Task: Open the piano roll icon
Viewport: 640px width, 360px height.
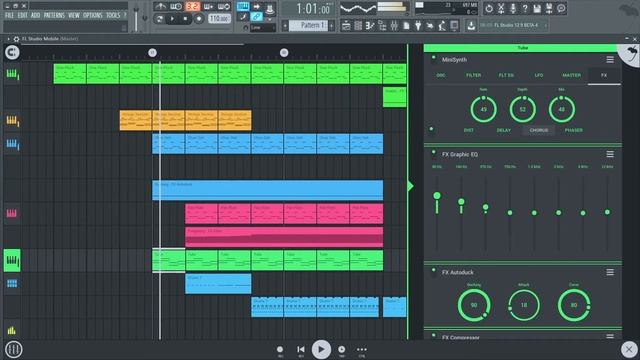Action: (370, 26)
